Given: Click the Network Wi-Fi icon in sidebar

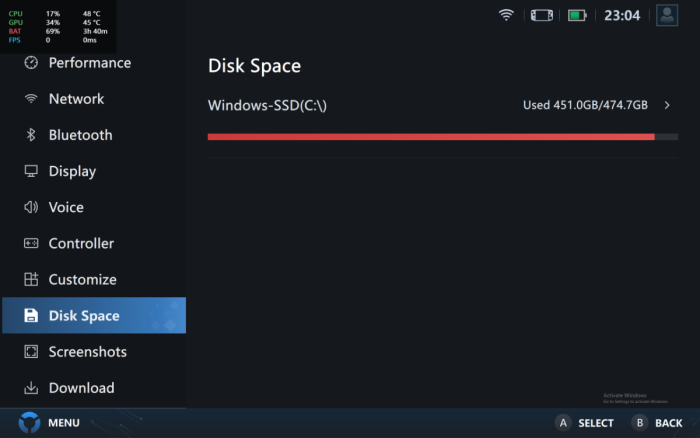Looking at the screenshot, I should point(31,99).
